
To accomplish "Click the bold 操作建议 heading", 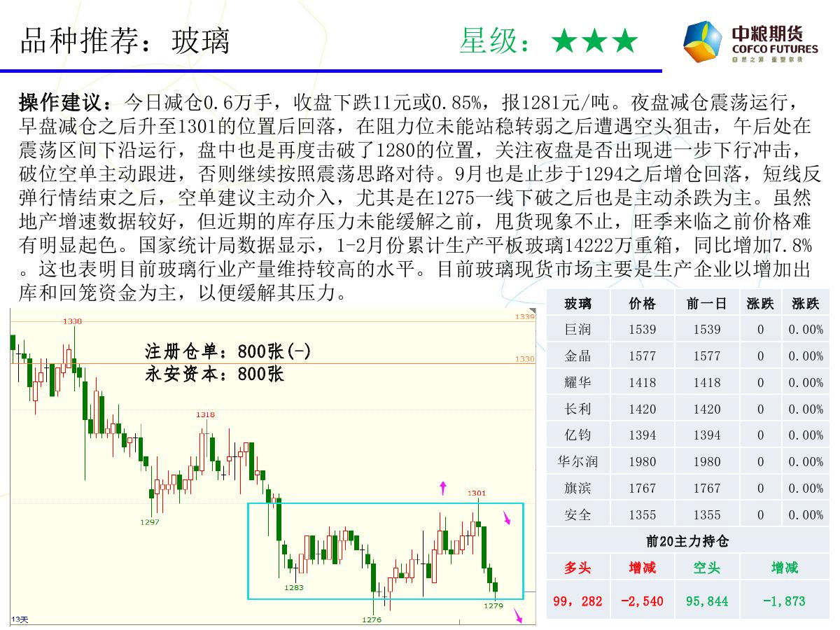I will 64,104.
